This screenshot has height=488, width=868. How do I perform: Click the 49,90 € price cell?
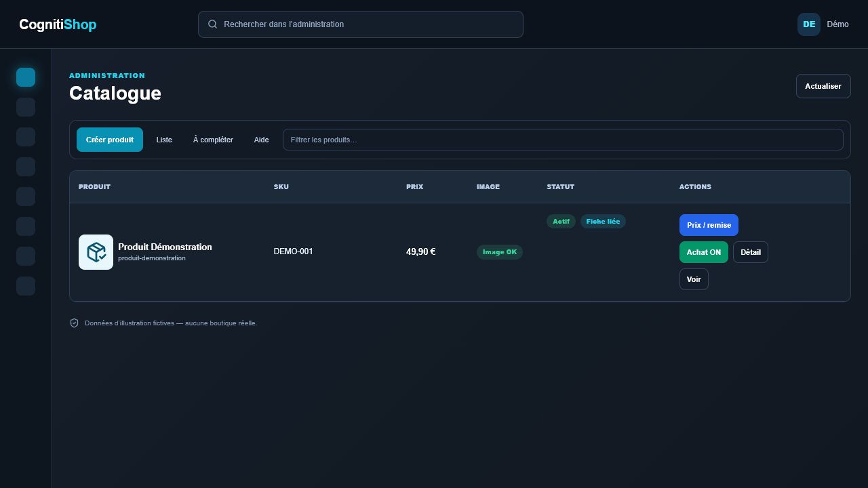pos(420,251)
